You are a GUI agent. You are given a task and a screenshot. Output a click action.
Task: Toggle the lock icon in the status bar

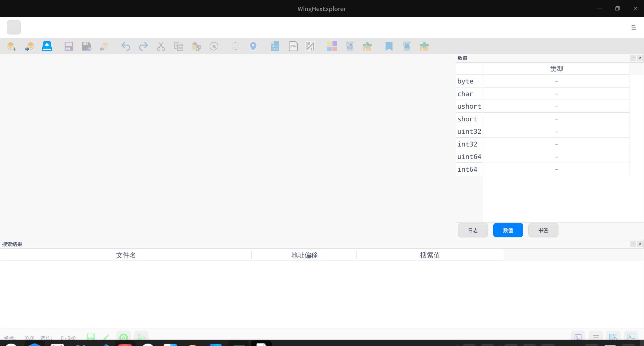point(123,337)
